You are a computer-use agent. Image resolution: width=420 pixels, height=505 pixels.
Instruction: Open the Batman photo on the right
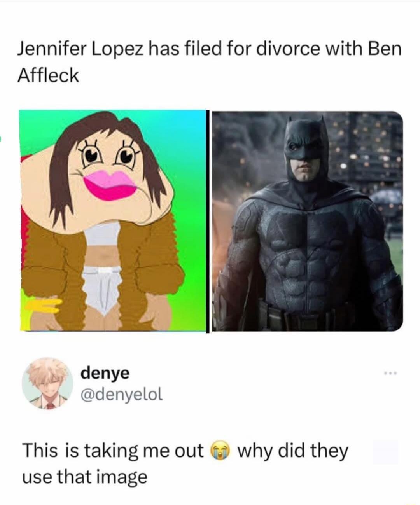click(x=308, y=220)
